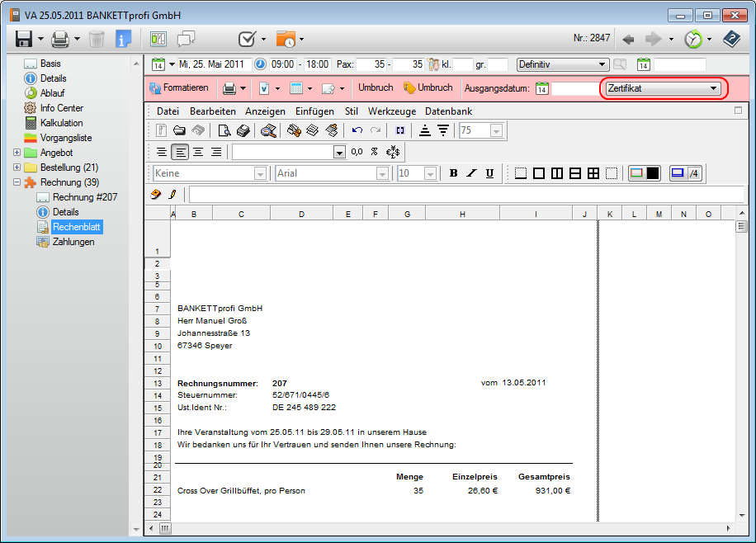
Task: Open the Datenbank menu
Action: [x=448, y=111]
